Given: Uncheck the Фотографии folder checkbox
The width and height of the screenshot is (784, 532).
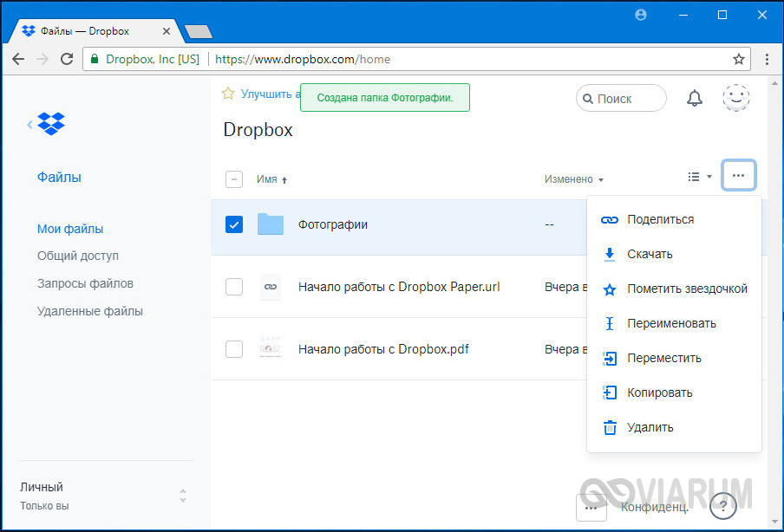Looking at the screenshot, I should pos(234,224).
